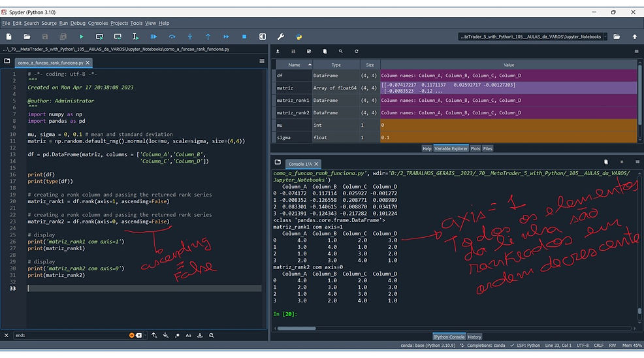Open the Tools menu
The width and height of the screenshot is (644, 358).
137,23
